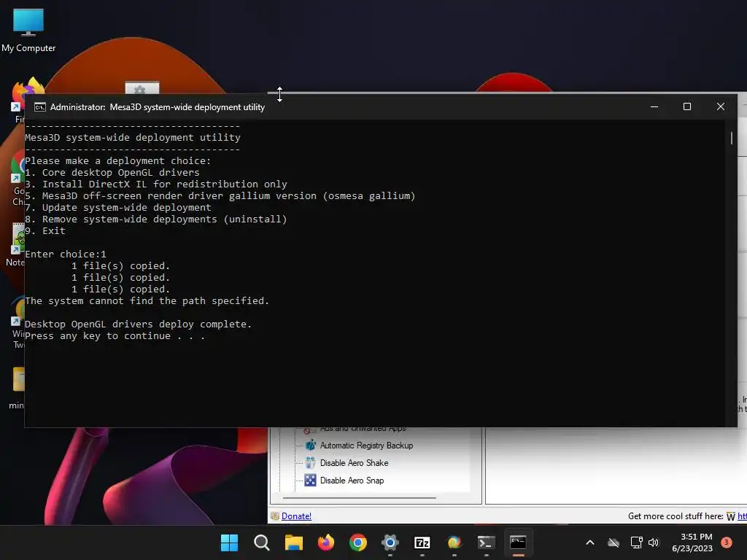Screen dimensions: 747x560
Task: Click the Disable Aero Shake icon
Action: click(311, 462)
